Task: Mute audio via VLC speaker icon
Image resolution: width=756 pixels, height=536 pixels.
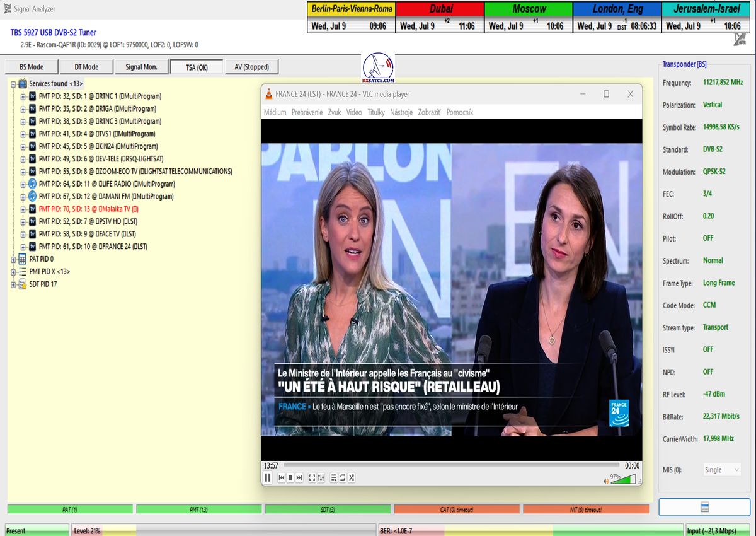Action: coord(606,481)
